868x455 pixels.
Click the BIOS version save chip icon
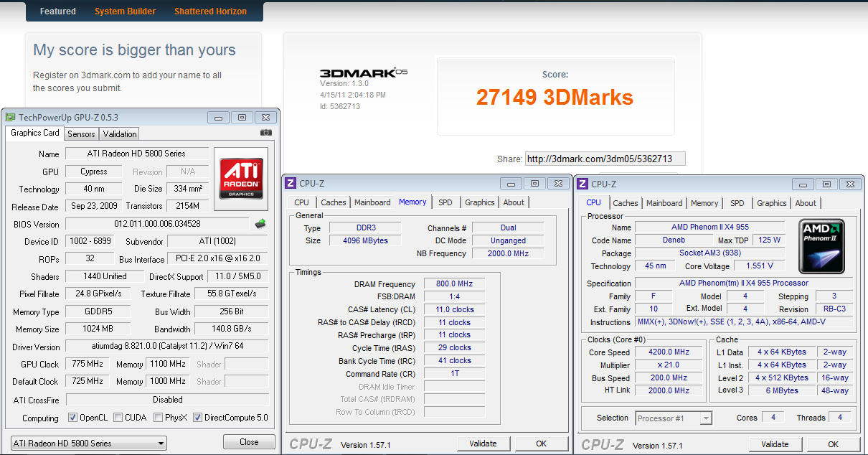[260, 224]
